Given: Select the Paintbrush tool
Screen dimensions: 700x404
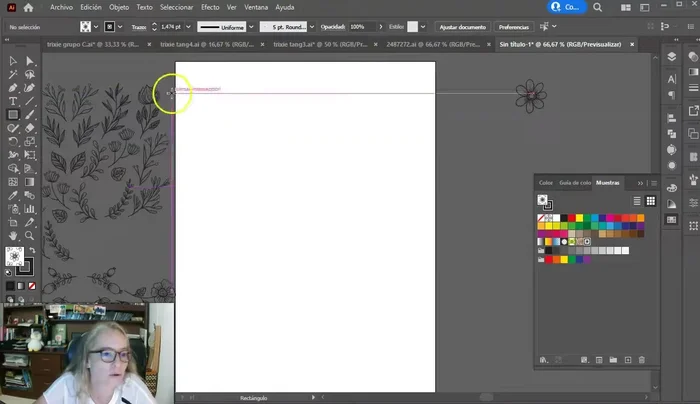Looking at the screenshot, I should pyautogui.click(x=29, y=115).
